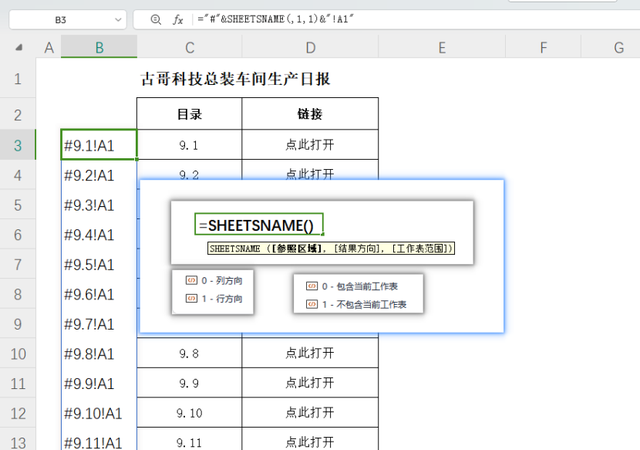Click the zoom magnifier icon in formula bar
640x450 pixels.
click(x=156, y=20)
